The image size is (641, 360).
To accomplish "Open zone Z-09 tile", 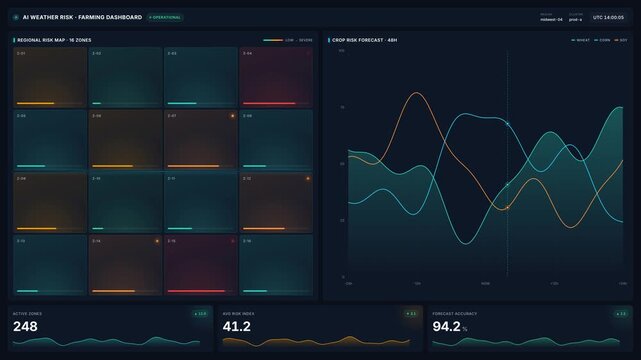I will pyautogui.click(x=50, y=202).
